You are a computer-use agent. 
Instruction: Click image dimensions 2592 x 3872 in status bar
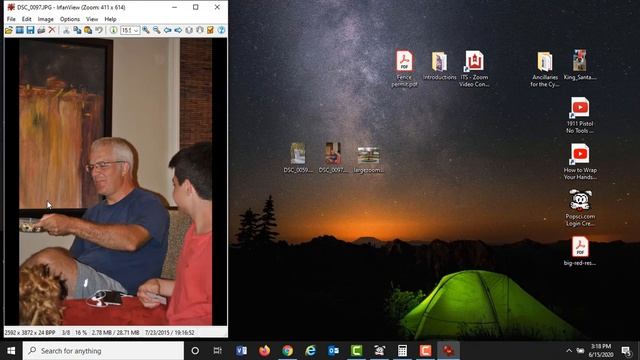[x=30, y=333]
